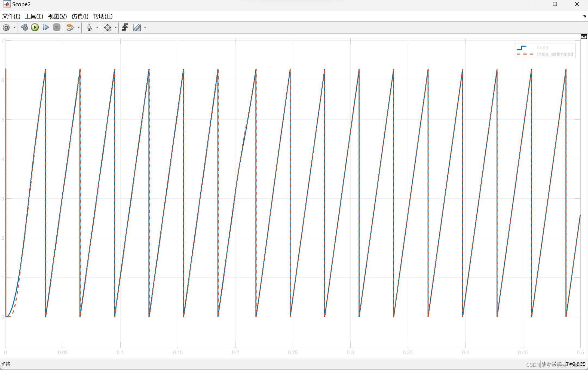This screenshot has width=588, height=370.
Task: Click the dock scope arrow icon
Action: tap(584, 16)
